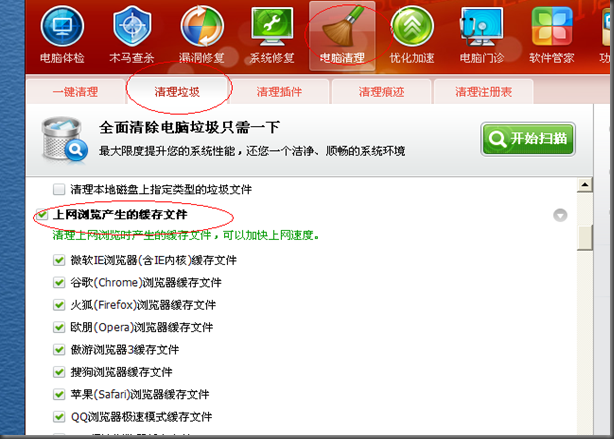The width and height of the screenshot is (614, 439).
Task: Uncheck 苹果(Safari)浏览器缓存文件 checkbox
Action: coord(59,394)
